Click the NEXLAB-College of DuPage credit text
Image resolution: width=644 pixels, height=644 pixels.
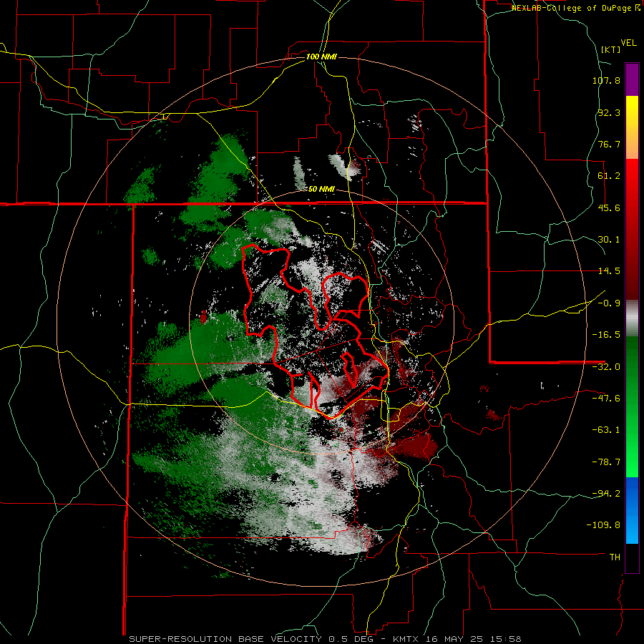[x=576, y=8]
